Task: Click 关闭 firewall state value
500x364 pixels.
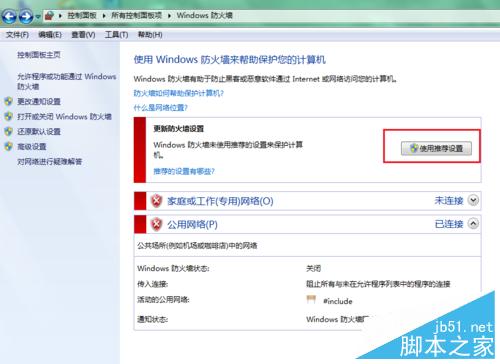Action: (313, 268)
